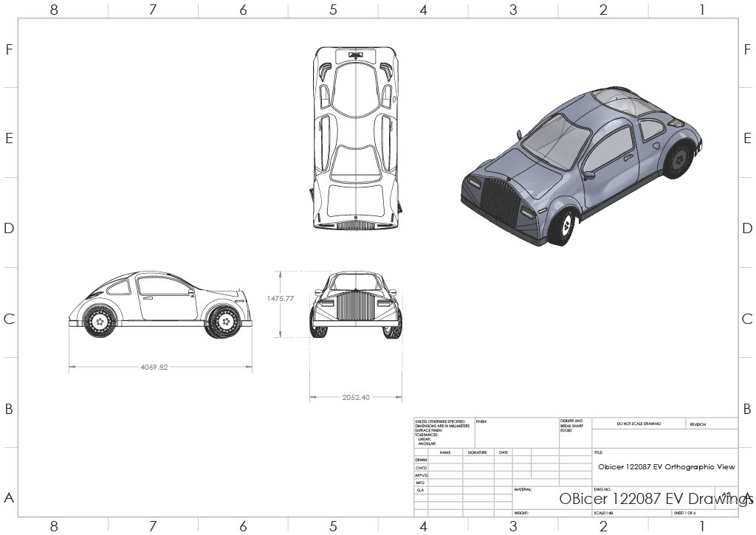The height and width of the screenshot is (535, 756).
Task: Click the empty name cell in DRAWN row
Action: [445, 460]
